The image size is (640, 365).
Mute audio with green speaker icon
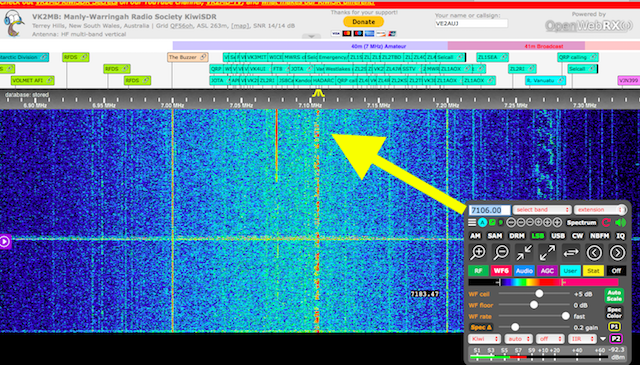point(620,223)
